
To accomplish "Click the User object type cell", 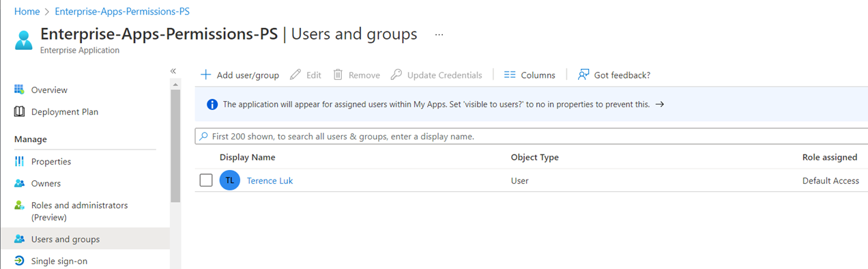I will [520, 181].
